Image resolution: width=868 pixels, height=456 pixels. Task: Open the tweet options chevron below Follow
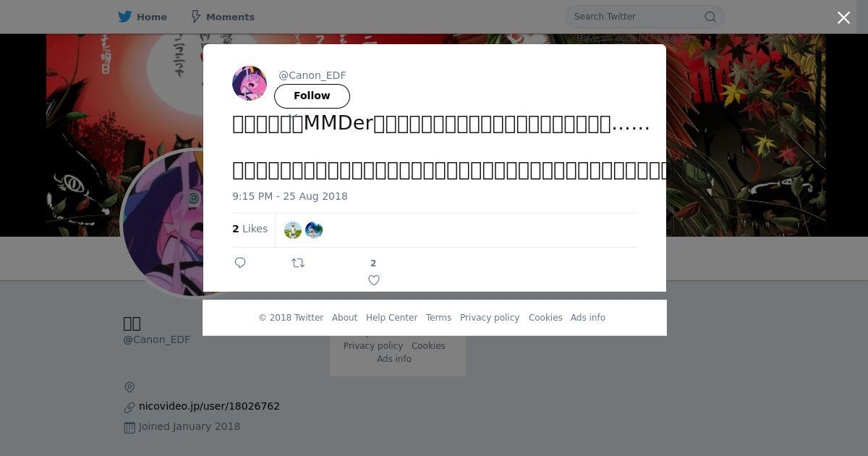[x=293, y=116]
